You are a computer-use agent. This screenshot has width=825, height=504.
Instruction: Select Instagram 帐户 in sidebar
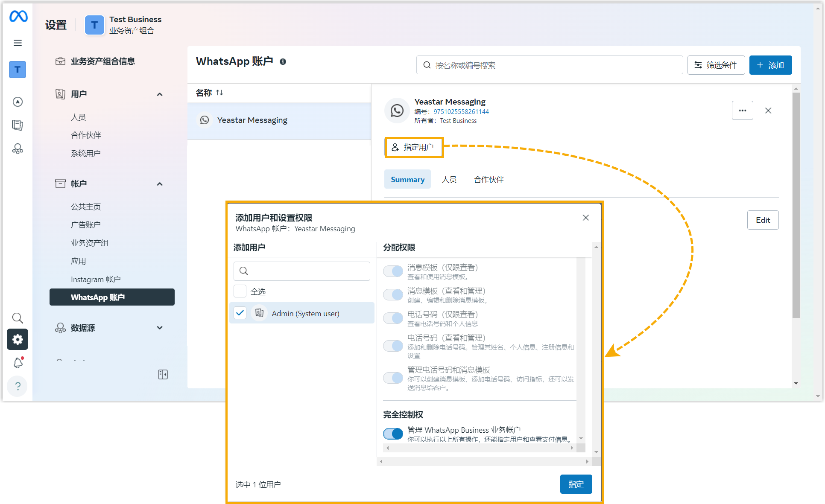pos(96,279)
